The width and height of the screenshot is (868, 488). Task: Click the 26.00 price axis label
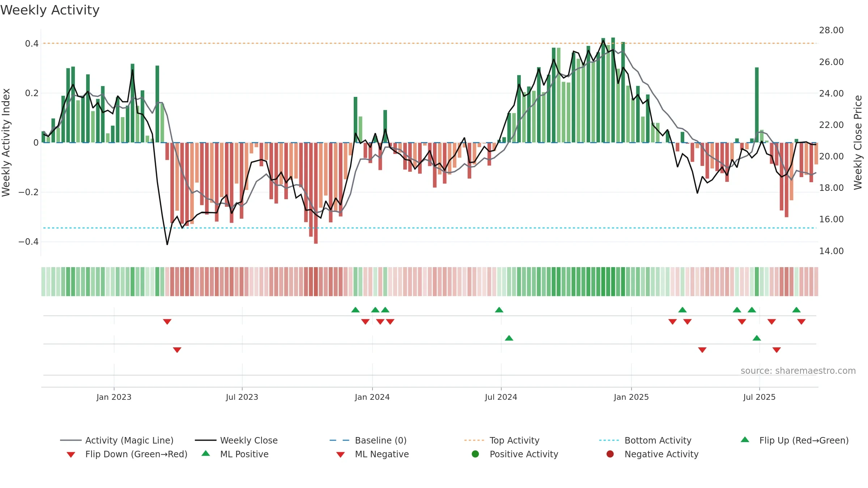tap(831, 62)
